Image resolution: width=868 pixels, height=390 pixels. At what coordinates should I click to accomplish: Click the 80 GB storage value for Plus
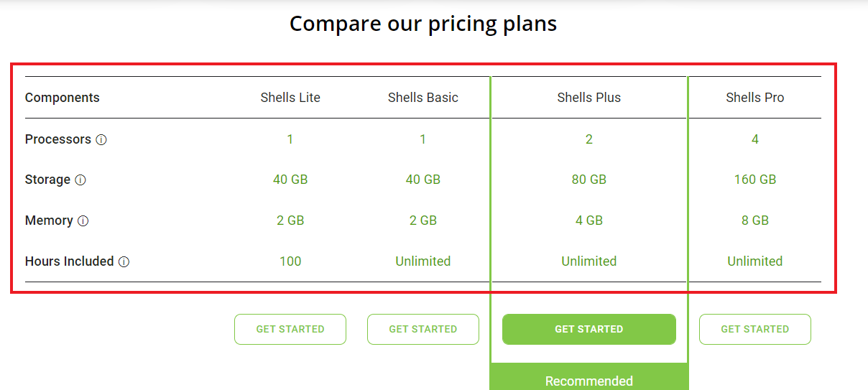pos(588,180)
